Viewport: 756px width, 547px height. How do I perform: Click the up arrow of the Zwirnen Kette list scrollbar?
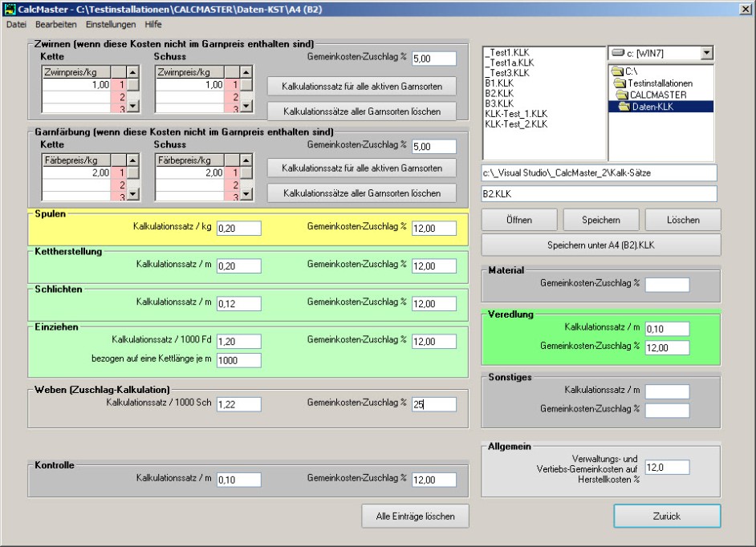pos(133,72)
